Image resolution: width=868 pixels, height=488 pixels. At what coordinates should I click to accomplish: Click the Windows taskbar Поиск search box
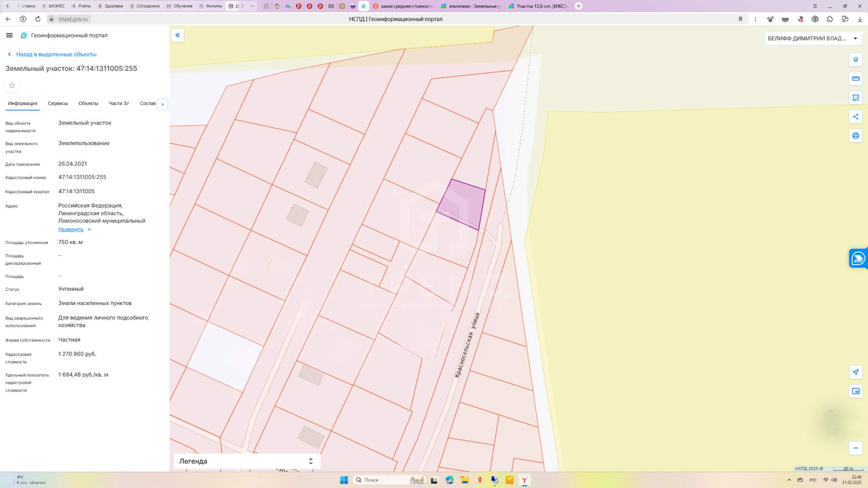pyautogui.click(x=388, y=480)
